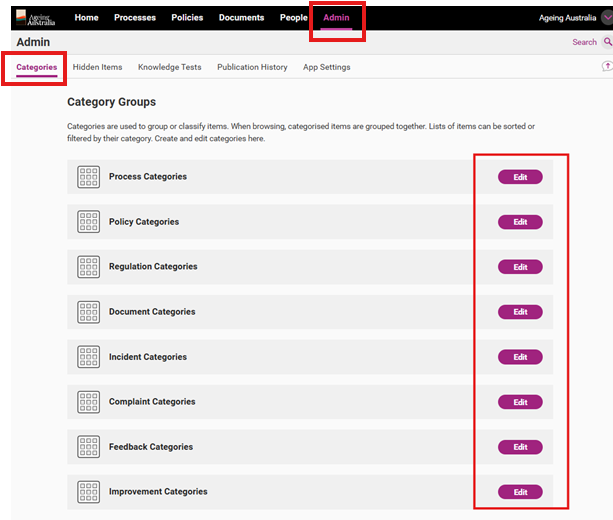
Task: Edit the Complaint Categories group
Action: point(520,402)
